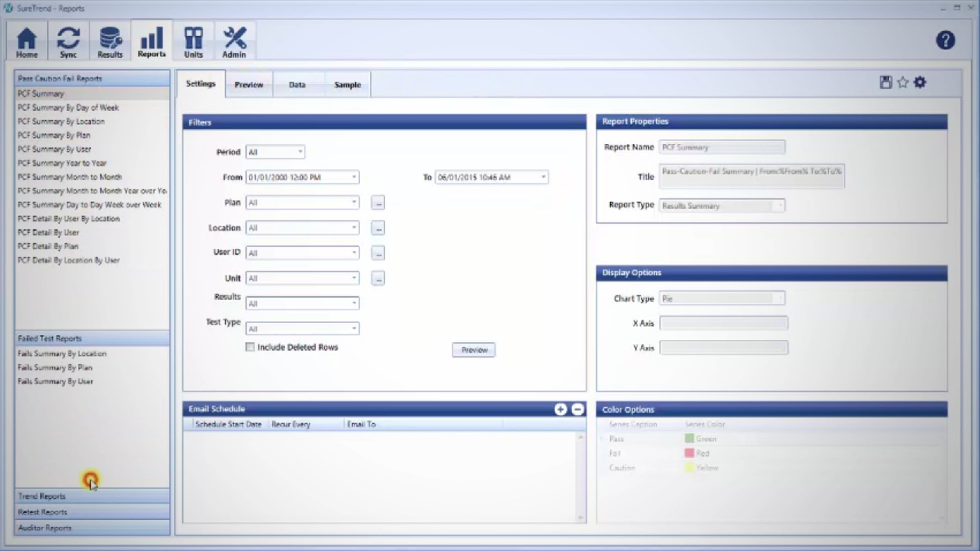980x551 pixels.
Task: Toggle Include Deleted Rows checkbox
Action: (x=250, y=347)
